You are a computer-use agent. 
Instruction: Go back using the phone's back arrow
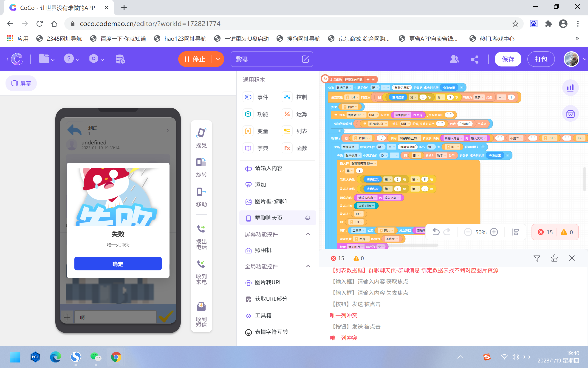[x=74, y=129]
